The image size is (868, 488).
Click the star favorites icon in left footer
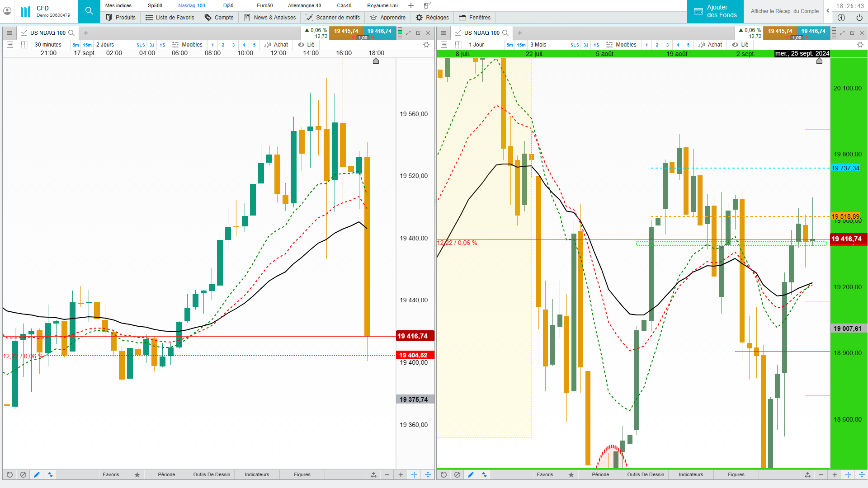(x=137, y=474)
